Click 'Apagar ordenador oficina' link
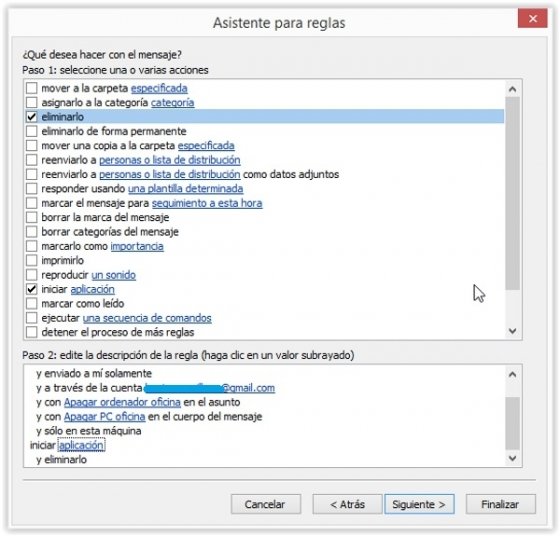The height and width of the screenshot is (536, 560). (122, 402)
